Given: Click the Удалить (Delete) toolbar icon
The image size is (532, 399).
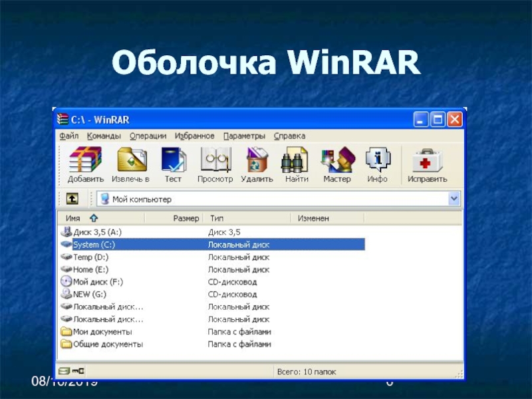Looking at the screenshot, I should point(257,162).
